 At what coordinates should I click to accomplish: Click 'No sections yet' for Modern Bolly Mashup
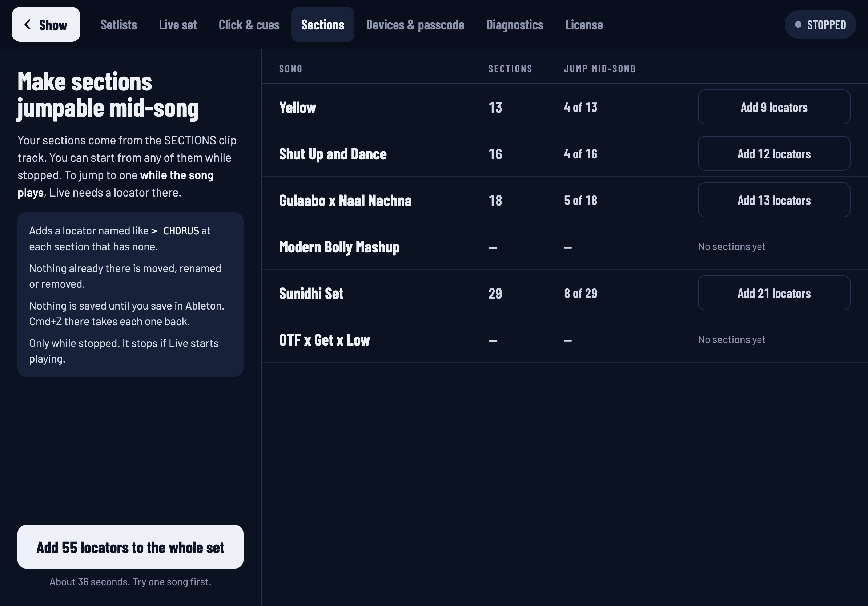coord(732,247)
